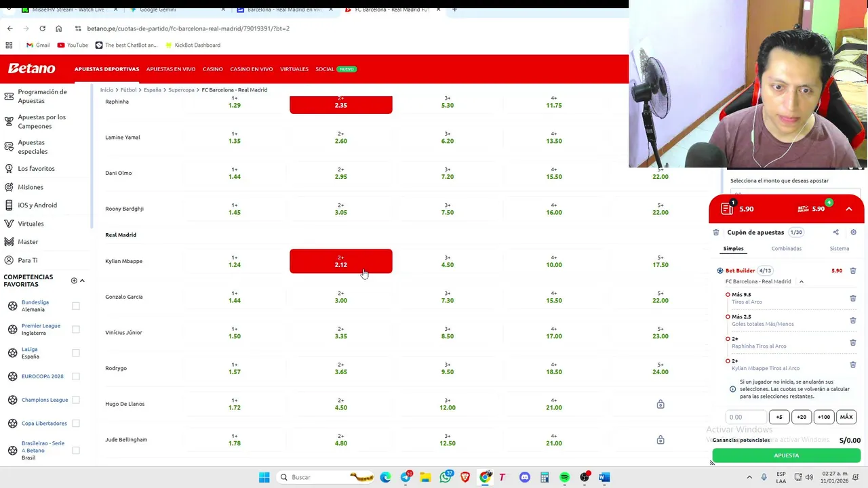Viewport: 868px width, 488px height.
Task: Tick the LaLiga España checkbox
Action: [76, 352]
